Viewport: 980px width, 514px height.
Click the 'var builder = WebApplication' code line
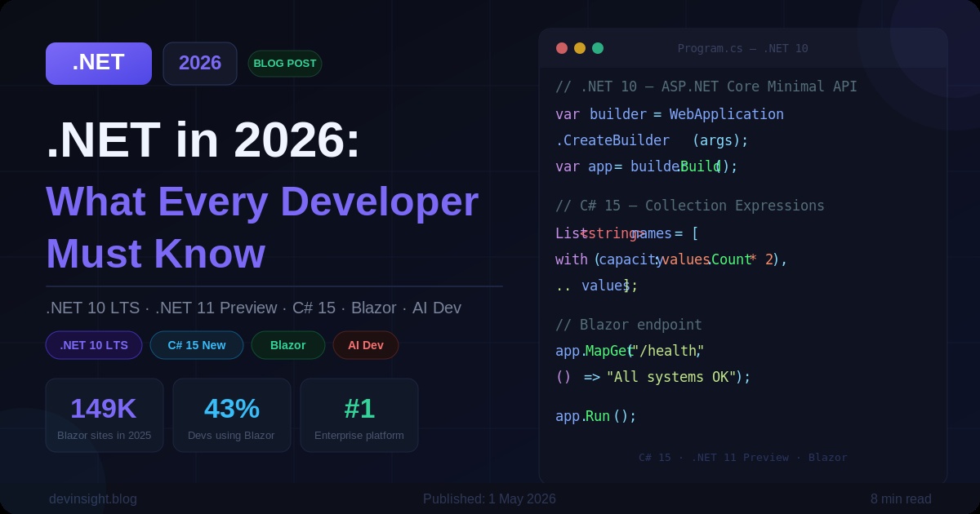click(x=670, y=114)
